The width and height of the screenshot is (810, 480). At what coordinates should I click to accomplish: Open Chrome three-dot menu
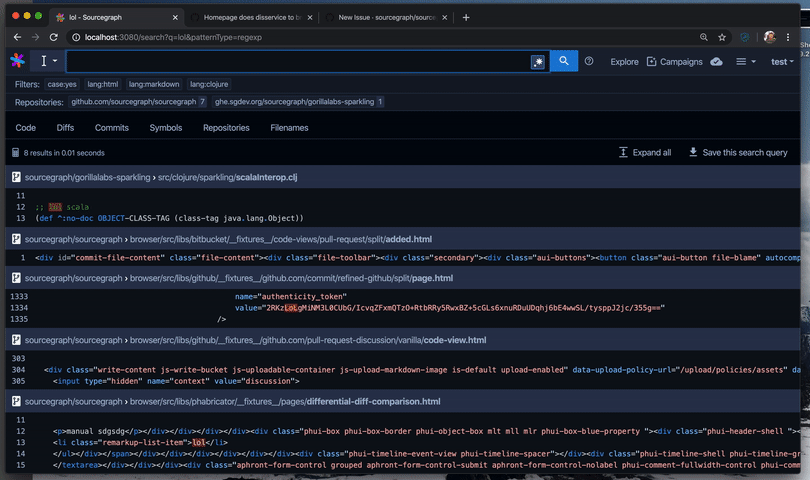tap(788, 37)
